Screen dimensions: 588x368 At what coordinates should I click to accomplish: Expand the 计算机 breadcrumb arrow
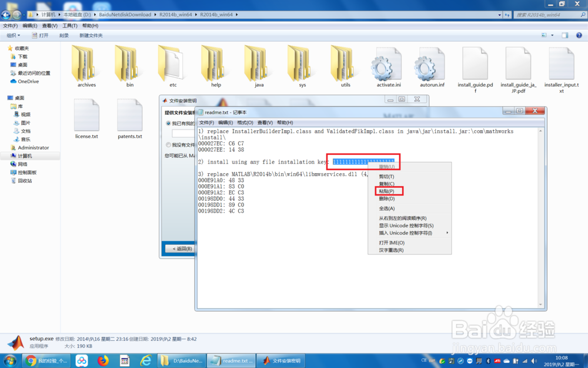tap(59, 15)
